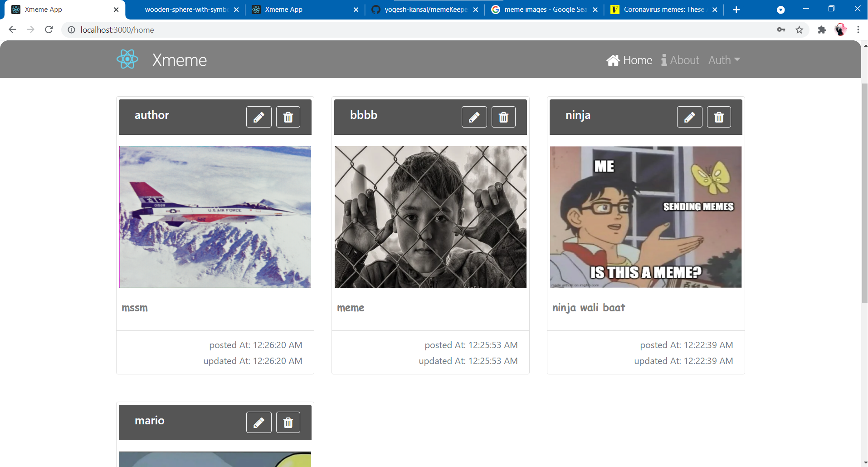
Task: Click the 'author' card title
Action: [x=152, y=115]
